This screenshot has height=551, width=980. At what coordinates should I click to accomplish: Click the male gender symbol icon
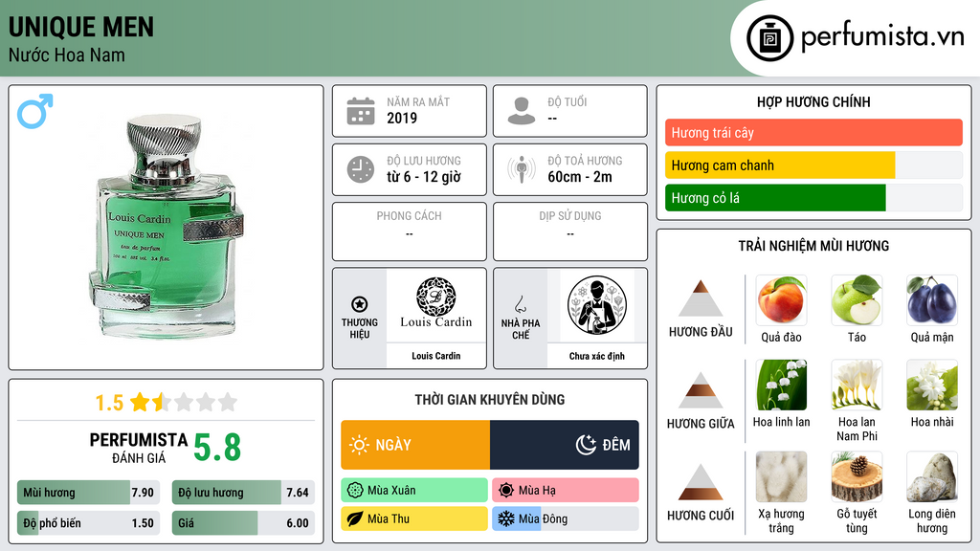(x=35, y=111)
